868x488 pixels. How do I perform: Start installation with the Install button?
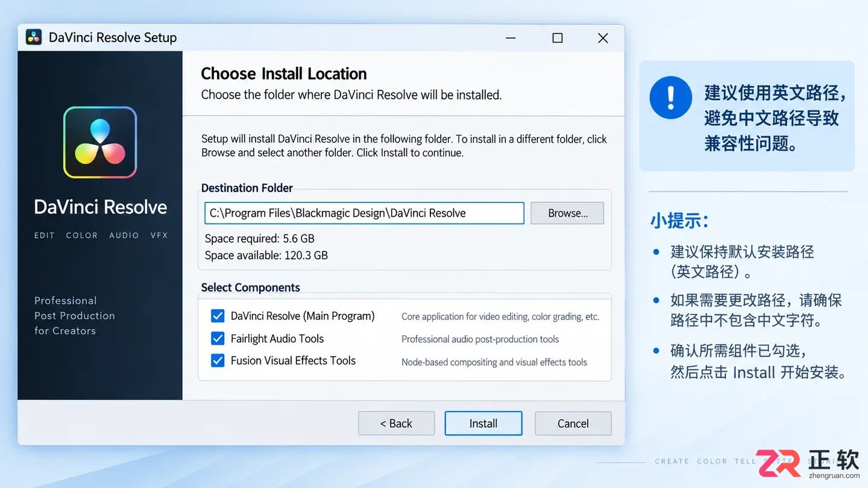coord(483,424)
